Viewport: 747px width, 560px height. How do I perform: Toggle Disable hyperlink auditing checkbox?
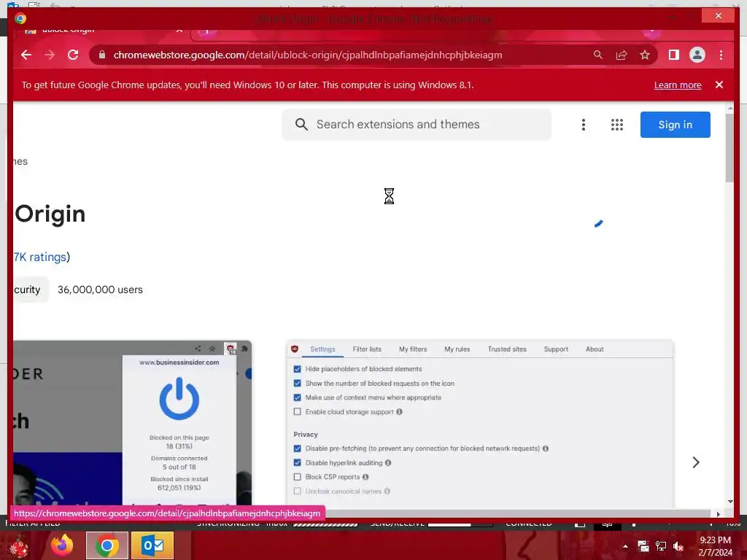pyautogui.click(x=298, y=463)
